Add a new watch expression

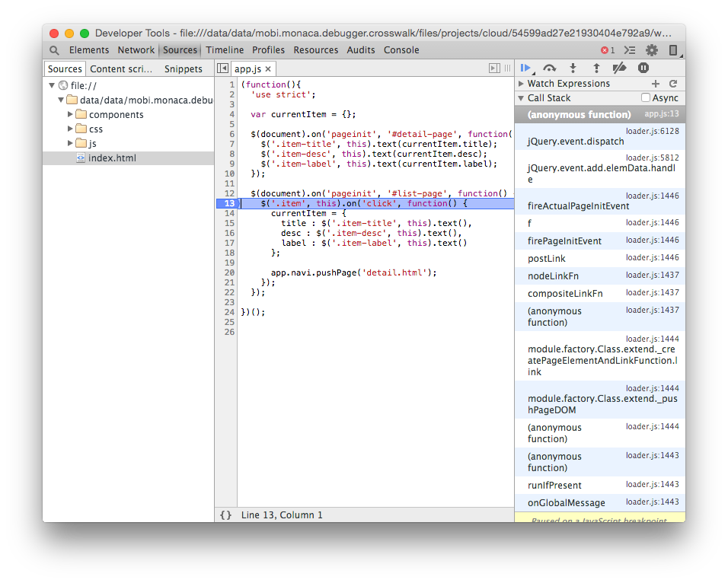point(656,84)
